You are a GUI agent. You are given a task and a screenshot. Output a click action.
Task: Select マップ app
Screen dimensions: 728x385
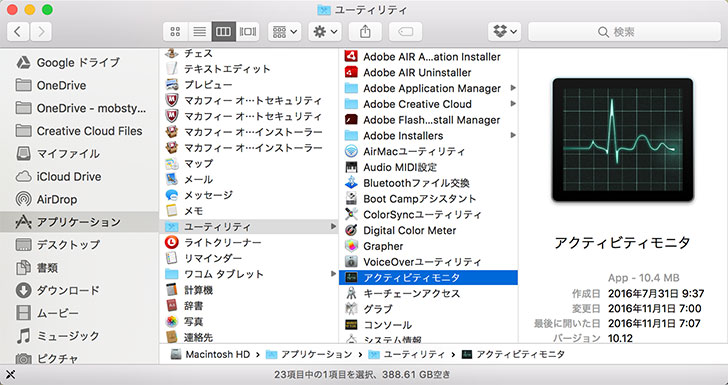point(249,163)
